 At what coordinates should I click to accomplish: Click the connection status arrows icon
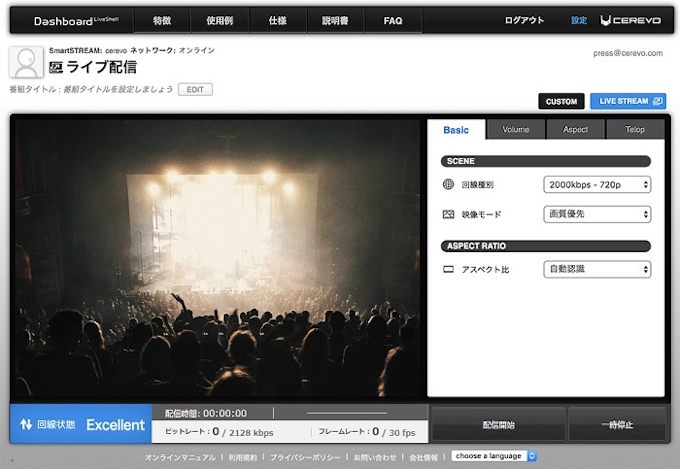(x=25, y=424)
